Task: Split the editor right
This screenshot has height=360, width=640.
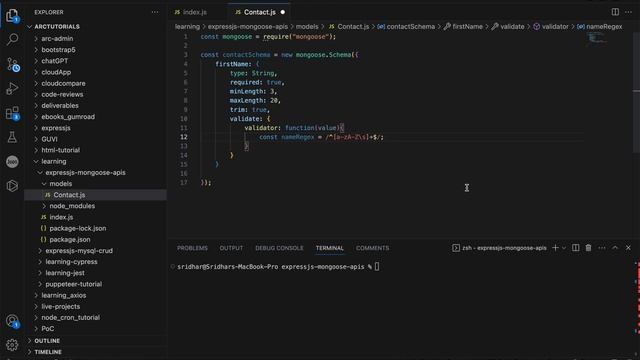Action: click(615, 12)
